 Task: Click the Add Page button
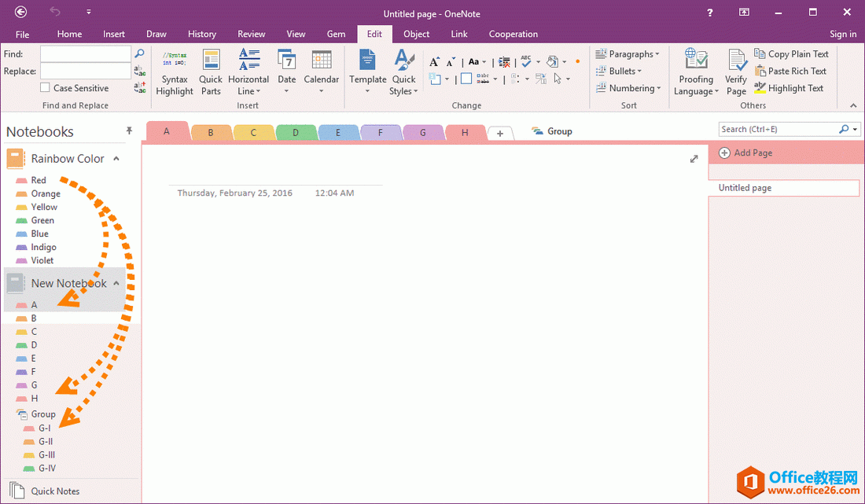coord(745,153)
